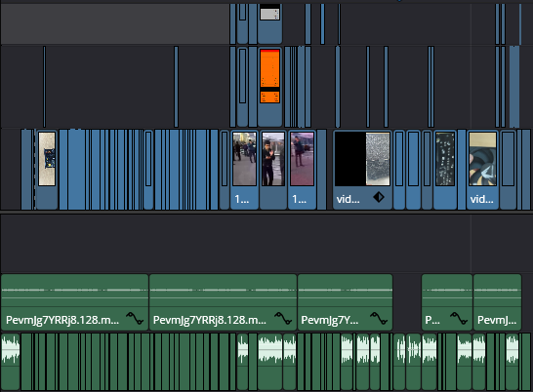The height and width of the screenshot is (392, 533).
Task: Click the audio curve icon on the short P... clip
Action: pos(459,319)
